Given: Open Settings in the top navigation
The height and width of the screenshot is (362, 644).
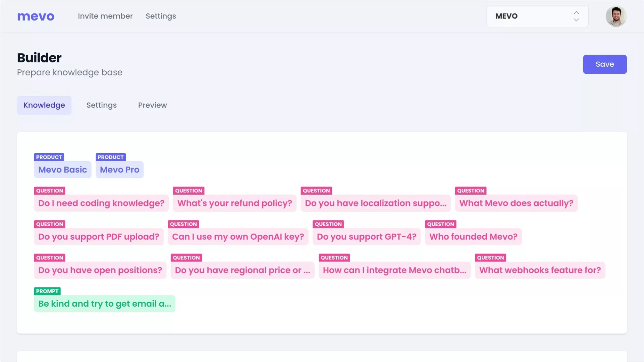Looking at the screenshot, I should click(161, 16).
